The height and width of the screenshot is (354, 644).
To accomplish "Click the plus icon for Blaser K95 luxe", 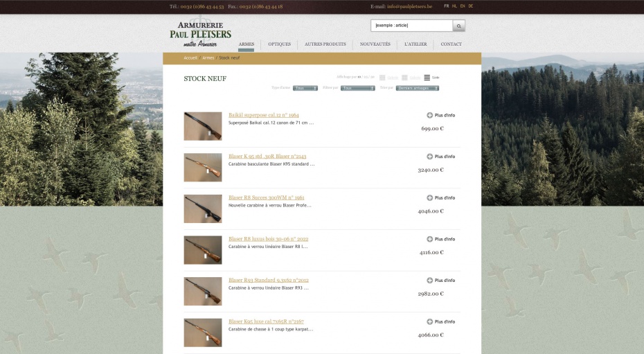I will point(429,321).
